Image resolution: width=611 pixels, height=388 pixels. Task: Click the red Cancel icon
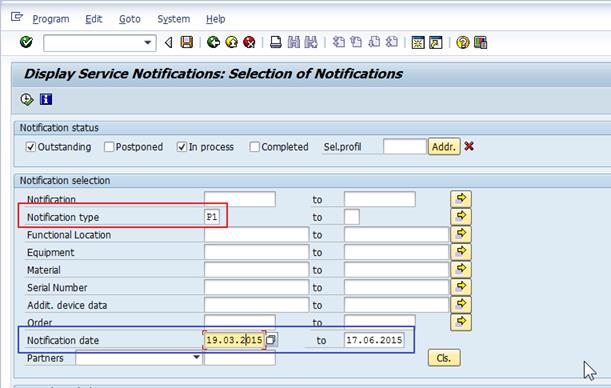pyautogui.click(x=249, y=42)
